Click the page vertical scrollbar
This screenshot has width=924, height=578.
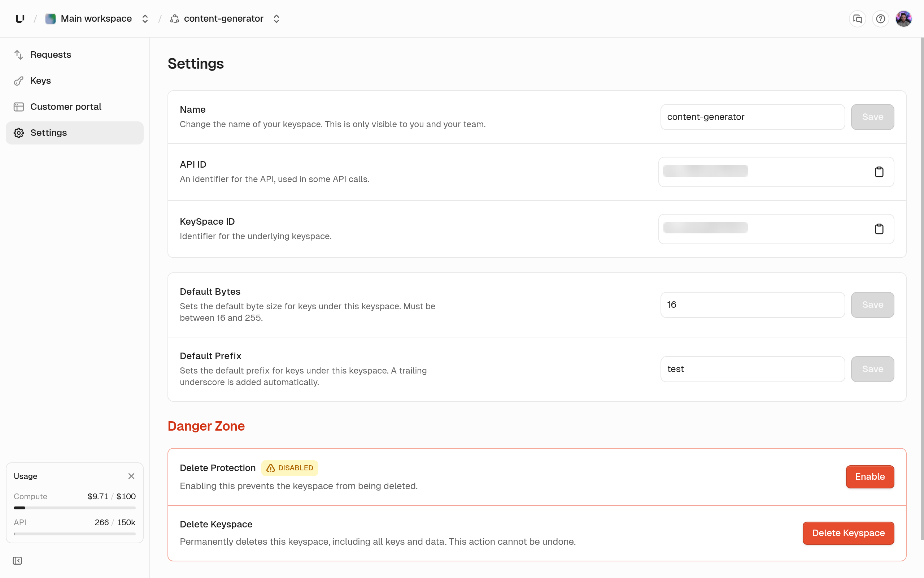pos(922,289)
